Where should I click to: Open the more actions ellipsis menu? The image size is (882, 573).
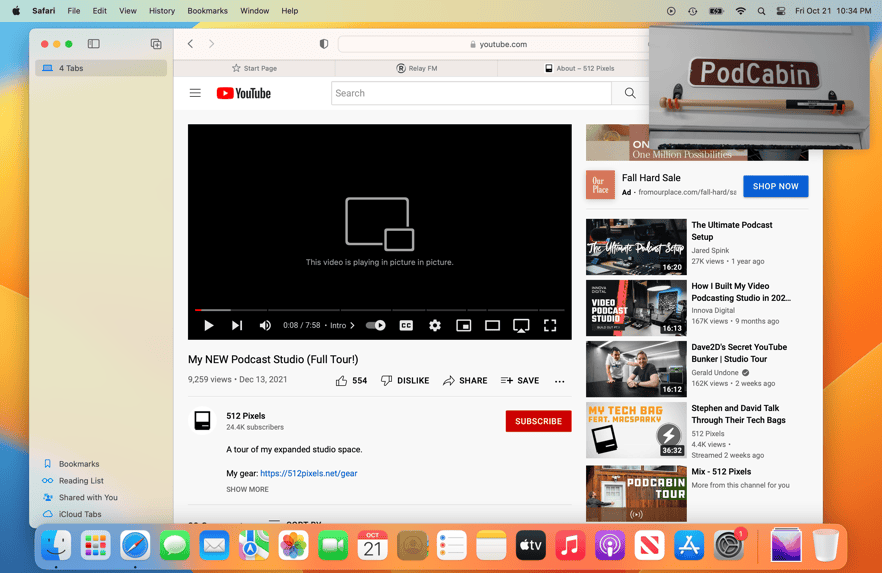[x=559, y=381]
